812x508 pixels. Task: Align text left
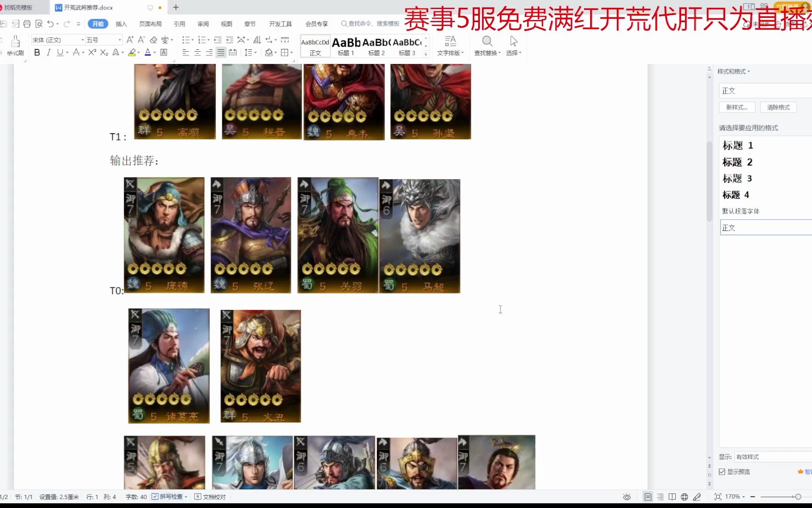coord(186,53)
